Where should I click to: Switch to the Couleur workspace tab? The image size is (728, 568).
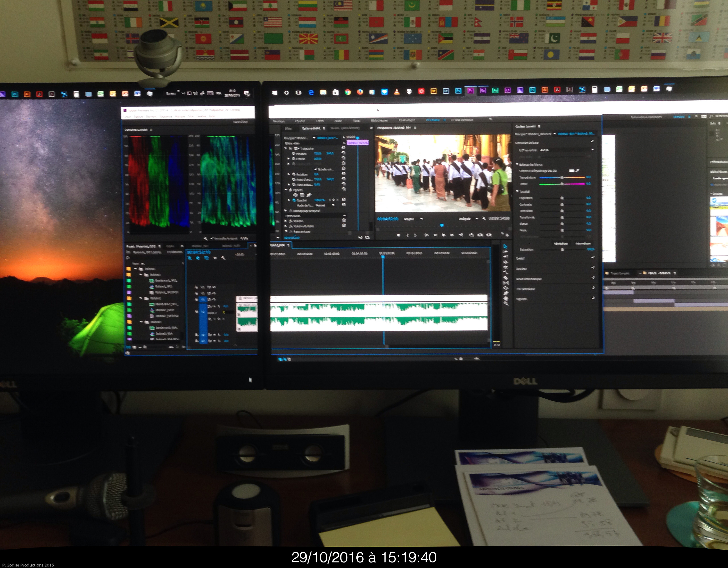tap(300, 121)
